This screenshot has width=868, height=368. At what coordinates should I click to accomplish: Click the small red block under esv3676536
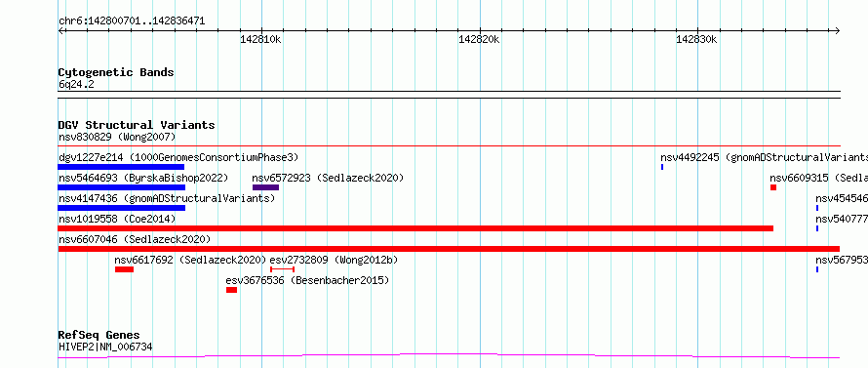point(231,290)
